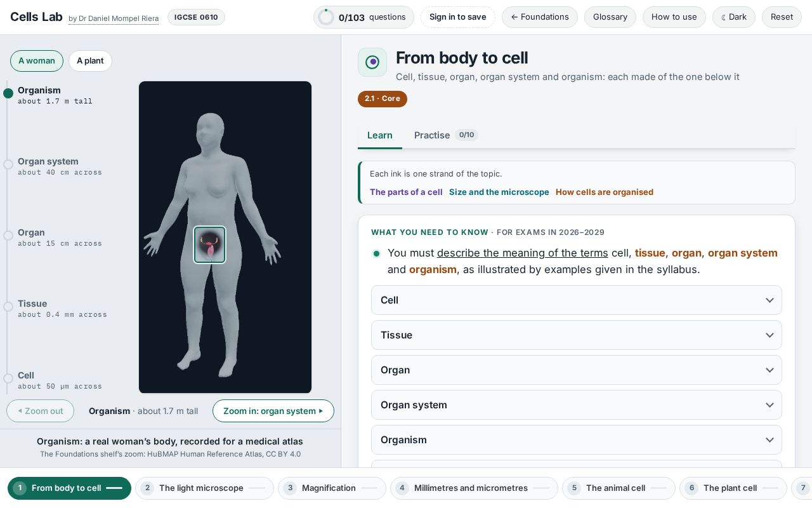Go to step 3 Magnification
812x508 pixels.
coord(332,488)
